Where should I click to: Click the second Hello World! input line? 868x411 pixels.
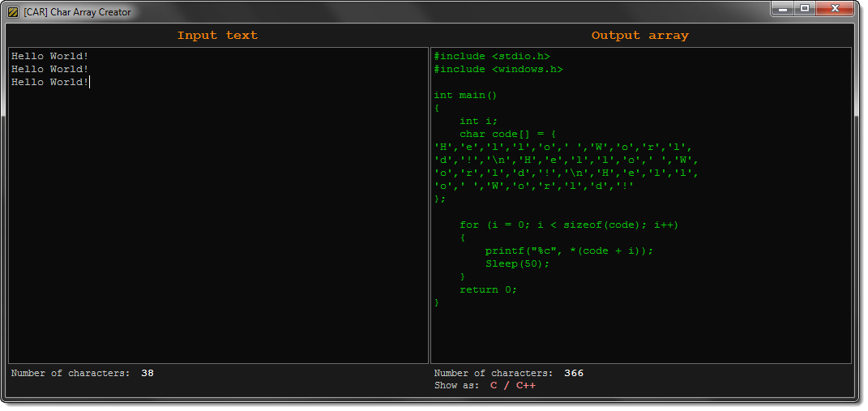(49, 69)
